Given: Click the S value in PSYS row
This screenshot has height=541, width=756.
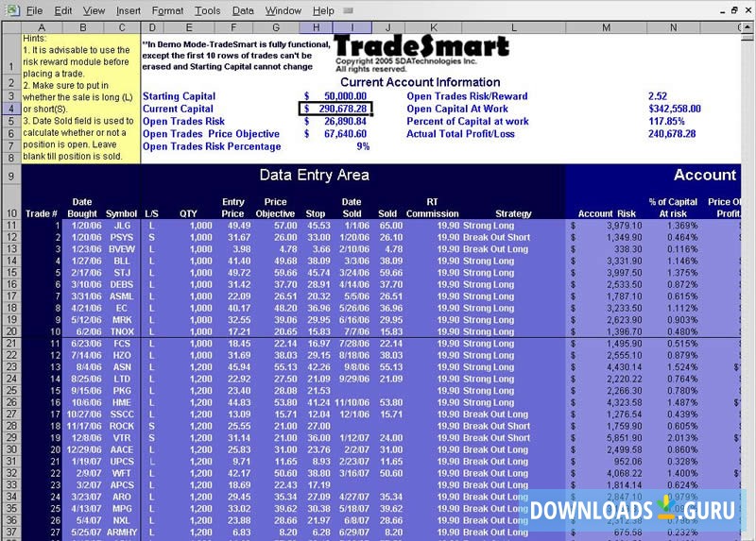Looking at the screenshot, I should coord(151,237).
